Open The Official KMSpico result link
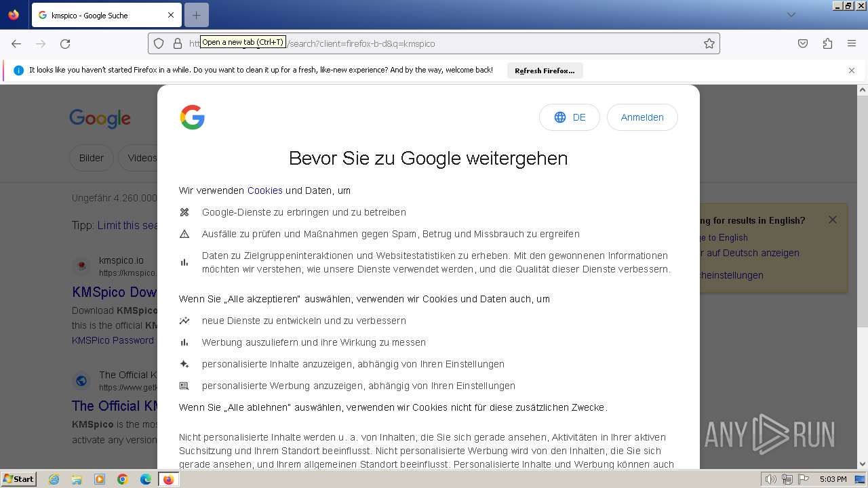This screenshot has height=488, width=868. [115, 406]
